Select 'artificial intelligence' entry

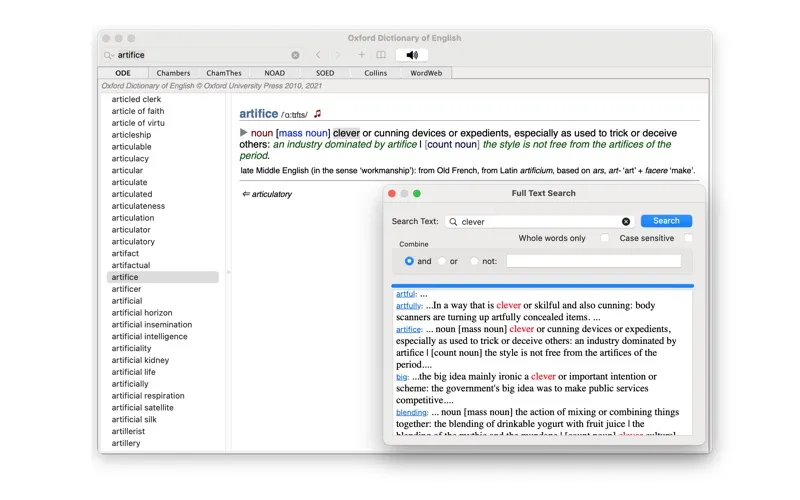(149, 336)
